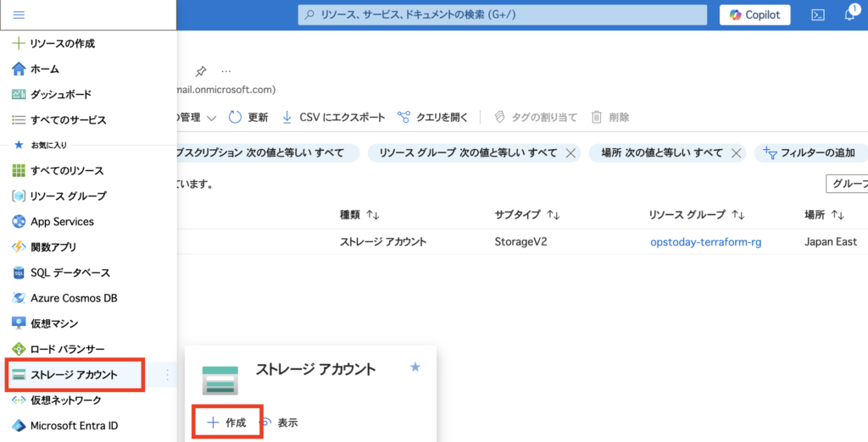Click the ロード バランサー diamond icon
Image resolution: width=868 pixels, height=442 pixels.
point(19,349)
